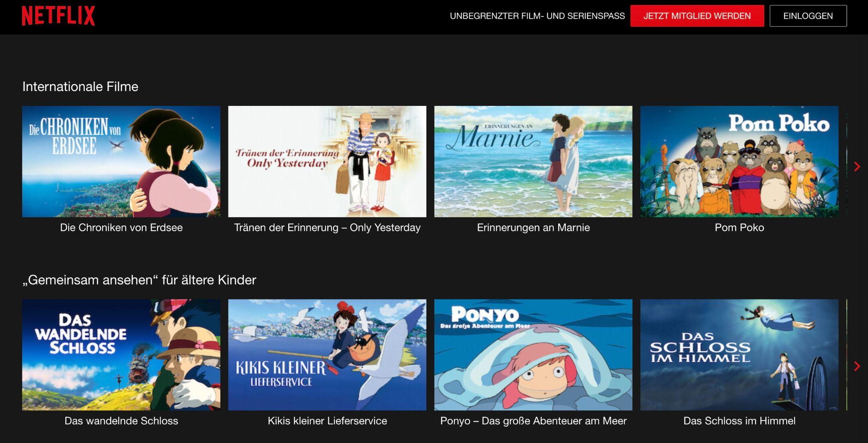Click the Tränen der Erinnerung – Only Yesterday caption
868x443 pixels.
327,227
